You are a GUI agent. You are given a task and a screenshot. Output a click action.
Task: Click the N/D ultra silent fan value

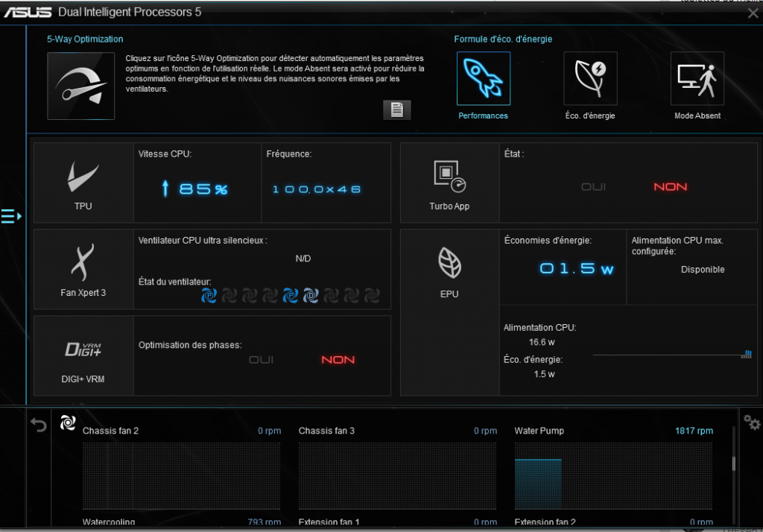[x=303, y=259]
